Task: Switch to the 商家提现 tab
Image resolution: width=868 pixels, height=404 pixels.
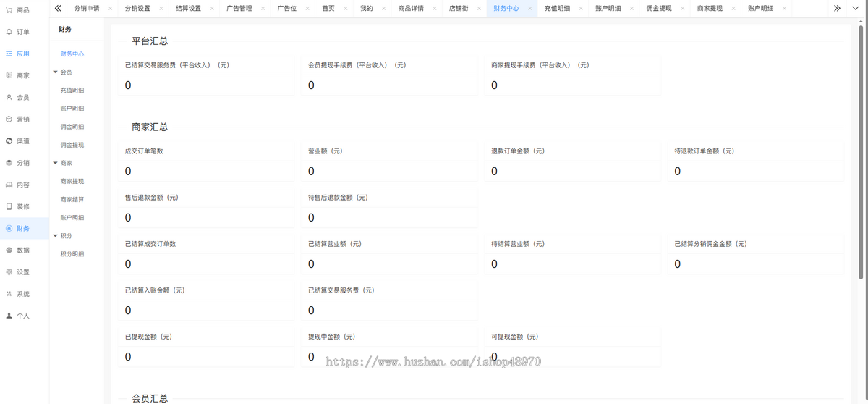Action: coord(710,9)
